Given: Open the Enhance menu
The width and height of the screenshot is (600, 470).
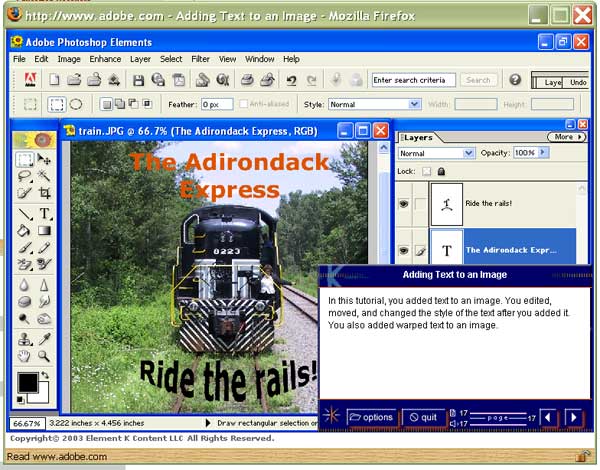Looking at the screenshot, I should pos(105,59).
